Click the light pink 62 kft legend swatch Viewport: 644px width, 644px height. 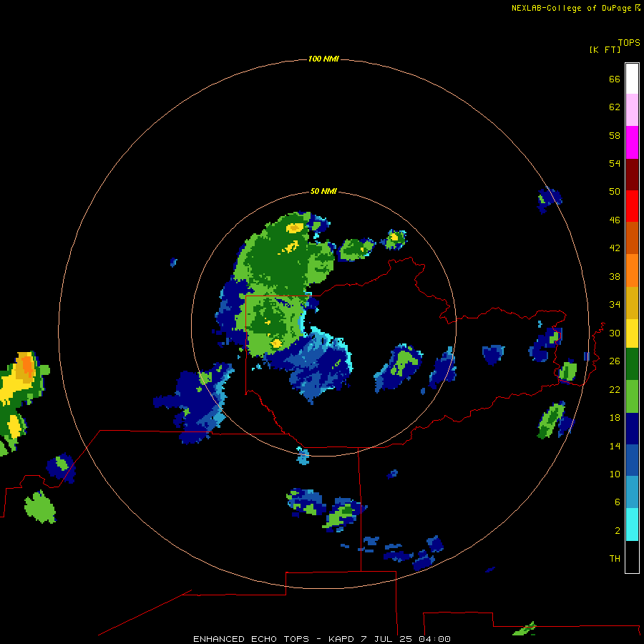[632, 110]
